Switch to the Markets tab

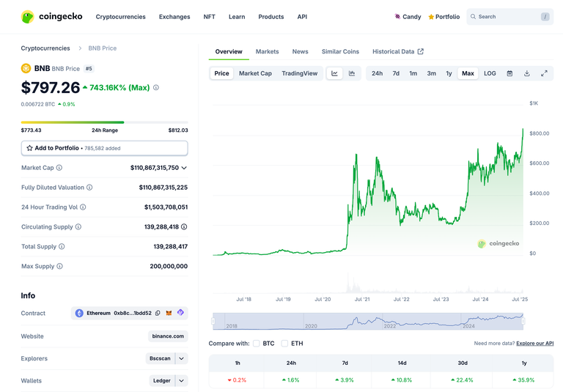point(267,51)
